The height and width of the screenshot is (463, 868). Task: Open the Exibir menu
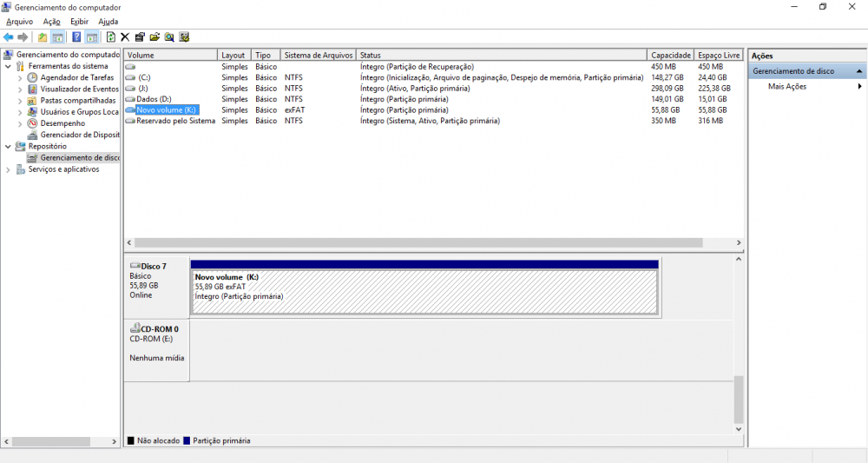click(79, 22)
